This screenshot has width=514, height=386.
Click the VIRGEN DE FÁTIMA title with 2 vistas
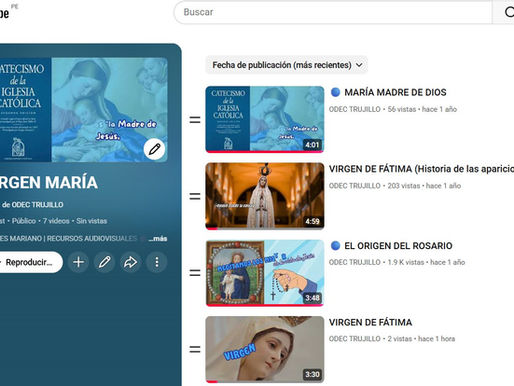(x=370, y=322)
